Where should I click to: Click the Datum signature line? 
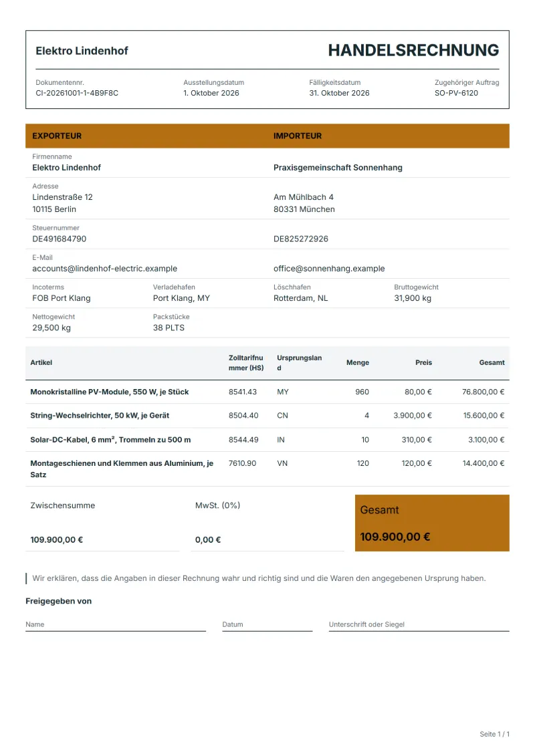267,625
